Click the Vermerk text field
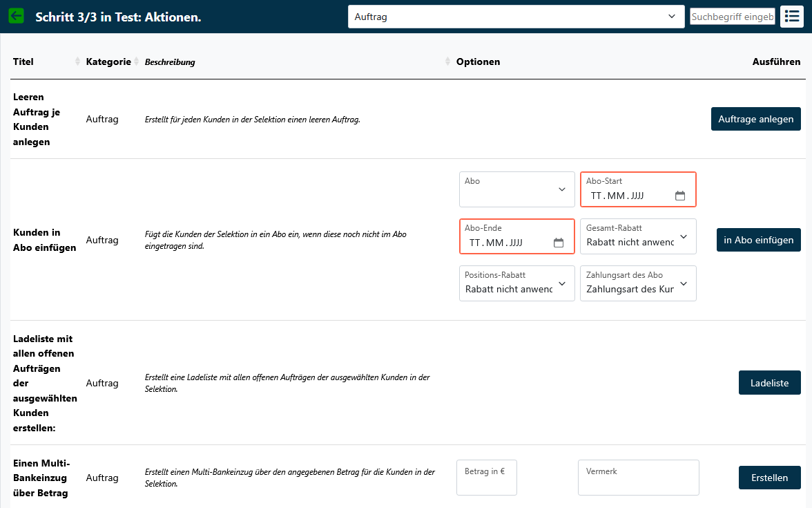812x508 pixels. click(638, 478)
